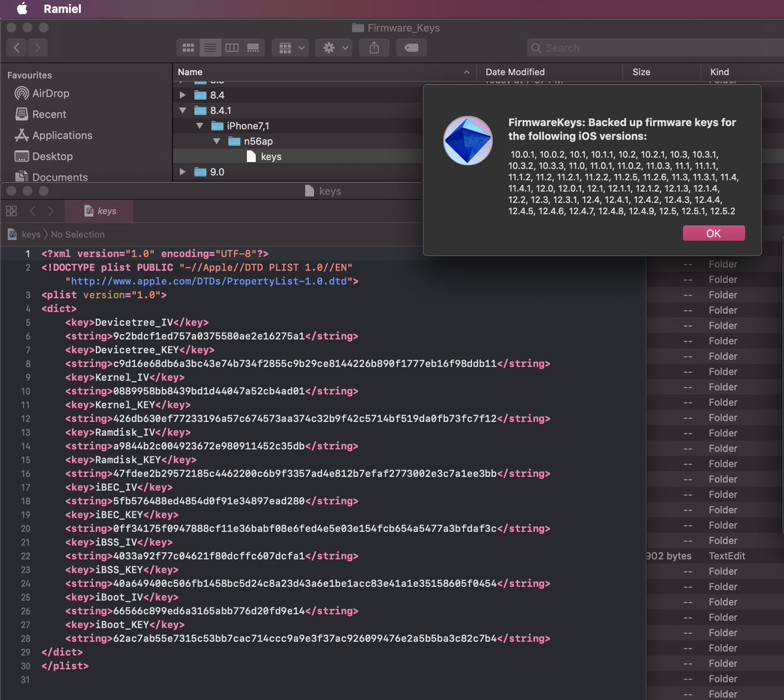The image size is (784, 700).
Task: Click the Finder Search field
Action: tap(655, 48)
